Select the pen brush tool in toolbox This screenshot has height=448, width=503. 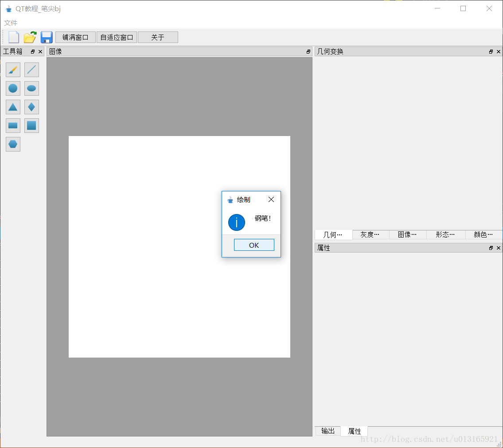(x=13, y=70)
